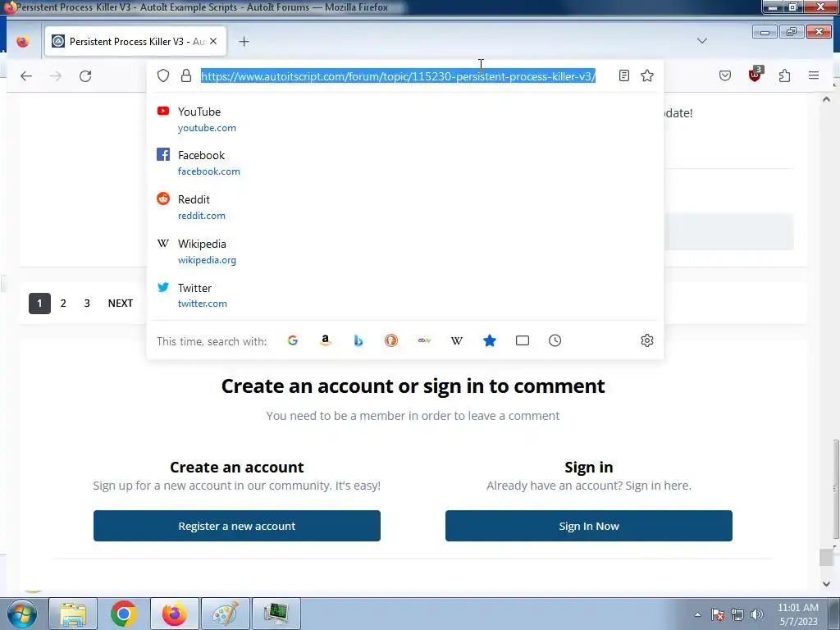Choose the YouTube suggestion
840x630 pixels.
[x=404, y=120]
